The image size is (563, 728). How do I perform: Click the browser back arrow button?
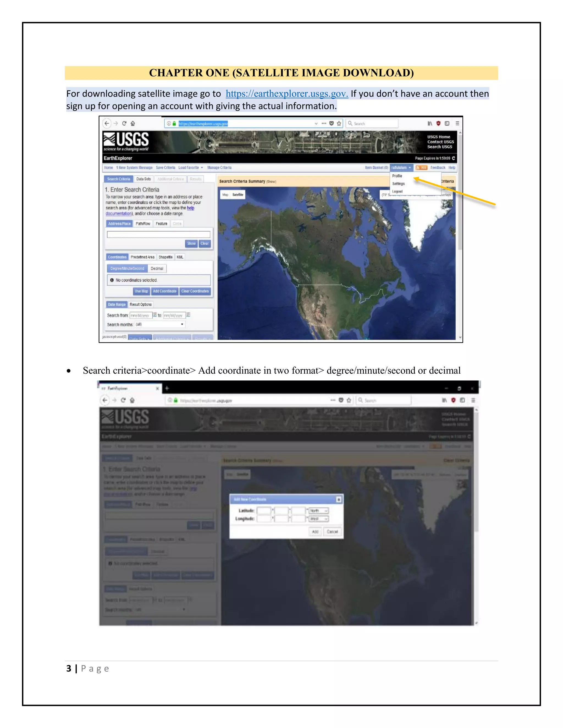pos(107,123)
